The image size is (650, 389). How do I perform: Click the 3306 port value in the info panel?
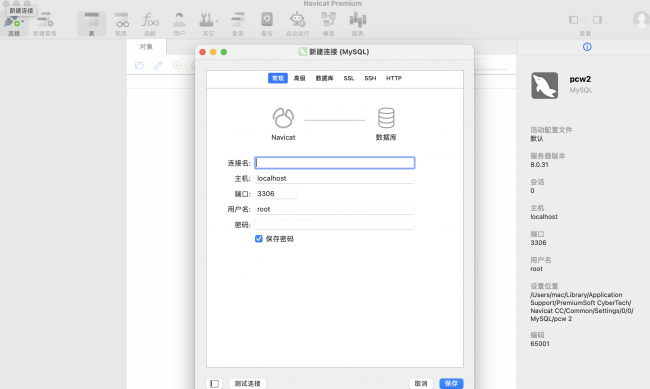point(538,243)
